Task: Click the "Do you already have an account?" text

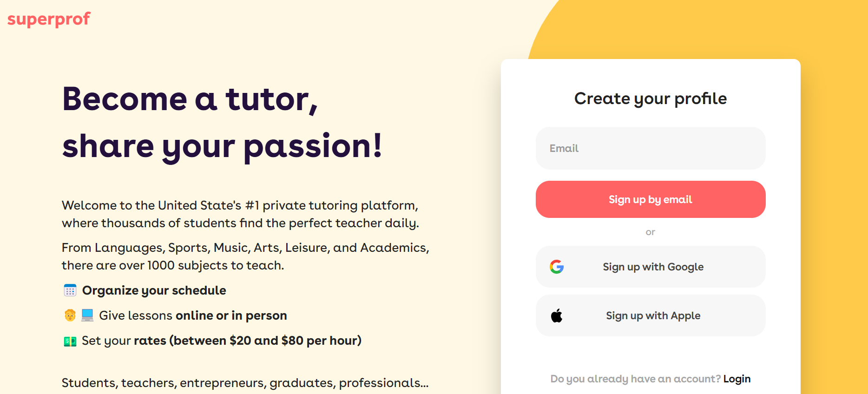Action: [635, 379]
